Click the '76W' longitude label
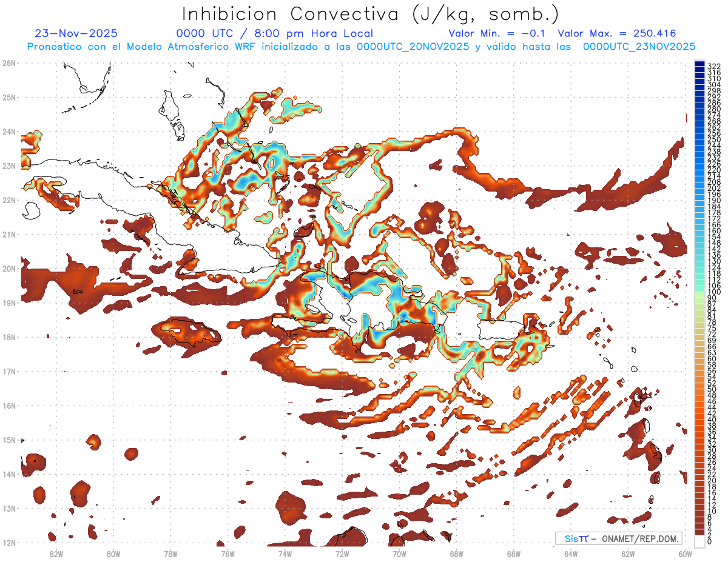728x562 pixels. 228,554
